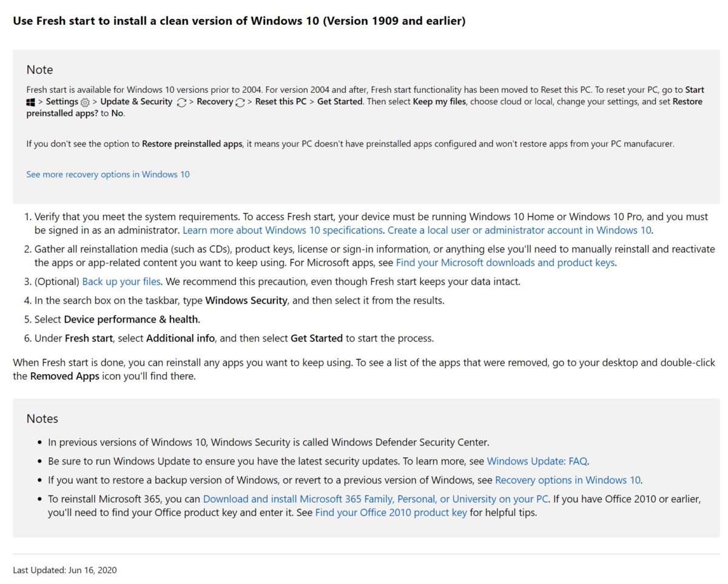The height and width of the screenshot is (584, 728).
Task: Click the sync icon after Recovery
Action: pyautogui.click(x=240, y=102)
